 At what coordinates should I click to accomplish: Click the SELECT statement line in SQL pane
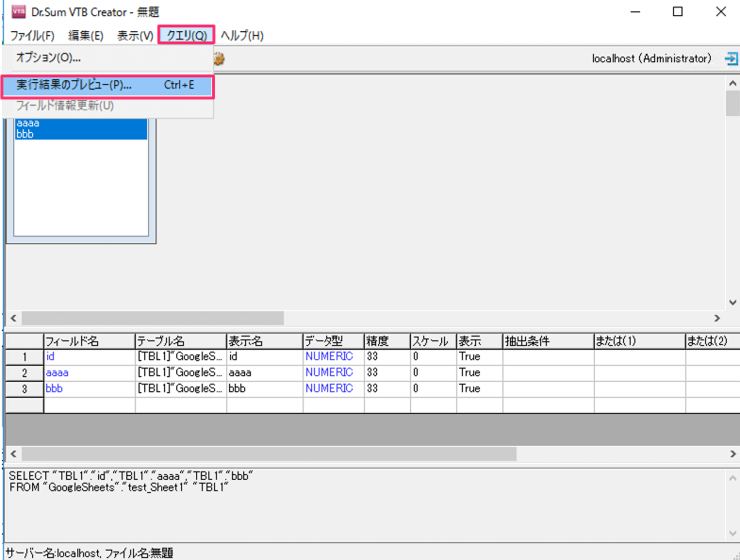[131, 476]
